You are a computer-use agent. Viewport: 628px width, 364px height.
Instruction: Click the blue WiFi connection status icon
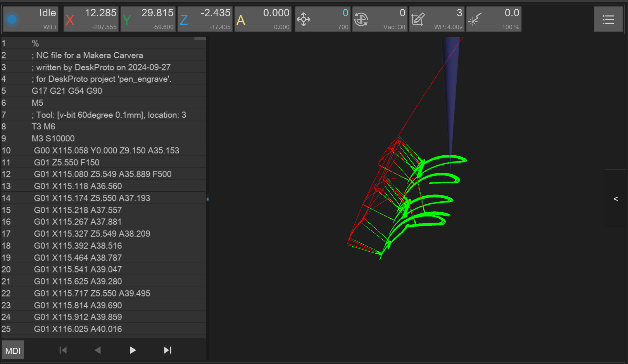click(x=12, y=19)
